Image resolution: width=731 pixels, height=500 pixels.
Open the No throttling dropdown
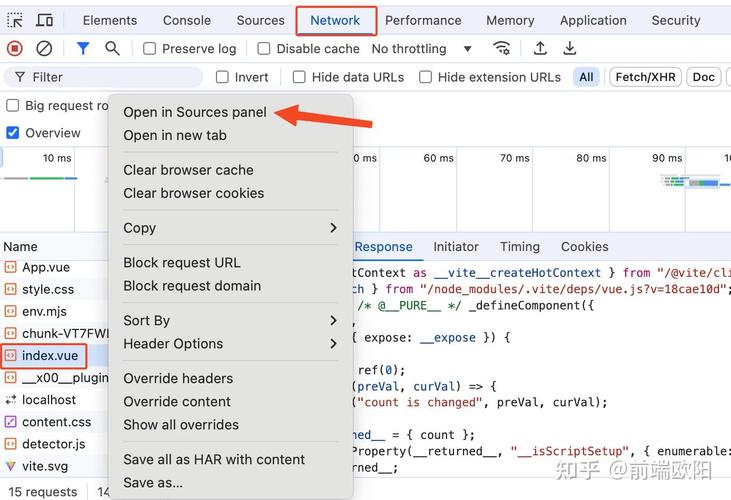(421, 48)
